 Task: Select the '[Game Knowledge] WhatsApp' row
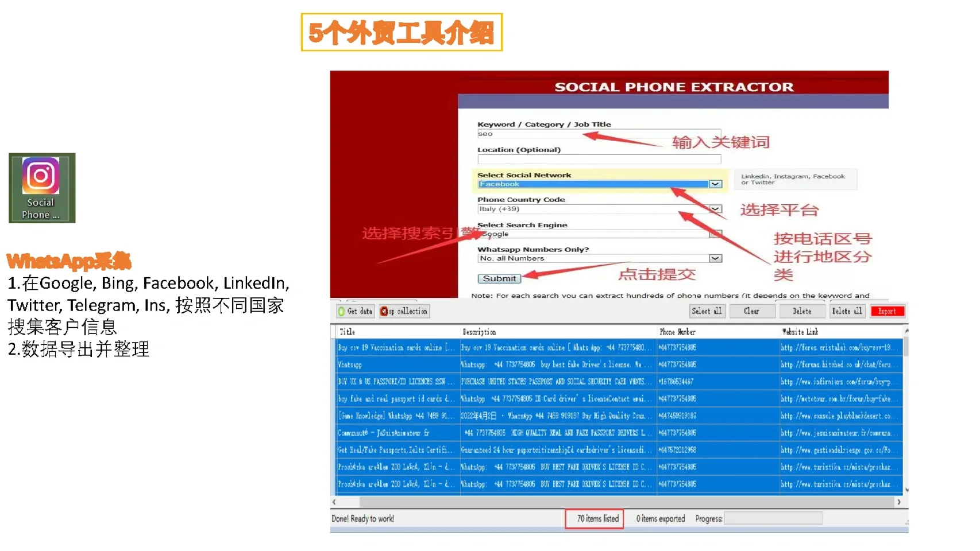point(619,416)
